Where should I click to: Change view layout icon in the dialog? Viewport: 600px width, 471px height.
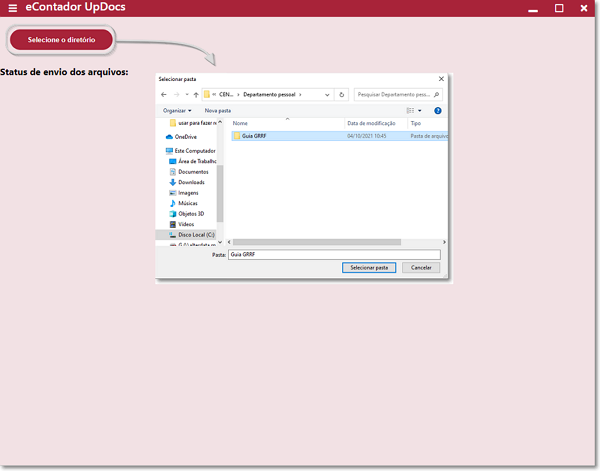(x=410, y=111)
